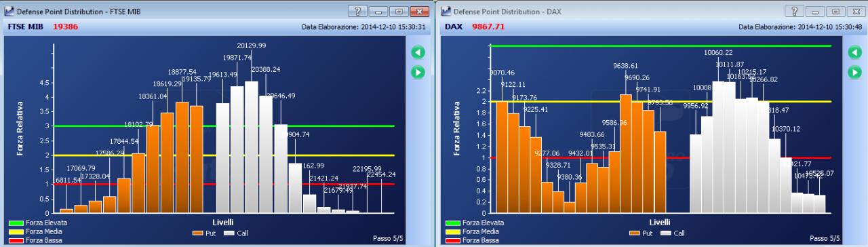The image size is (868, 247).
Task: Click green Forza Elevata legend in FTSE chart
Action: click(38, 222)
